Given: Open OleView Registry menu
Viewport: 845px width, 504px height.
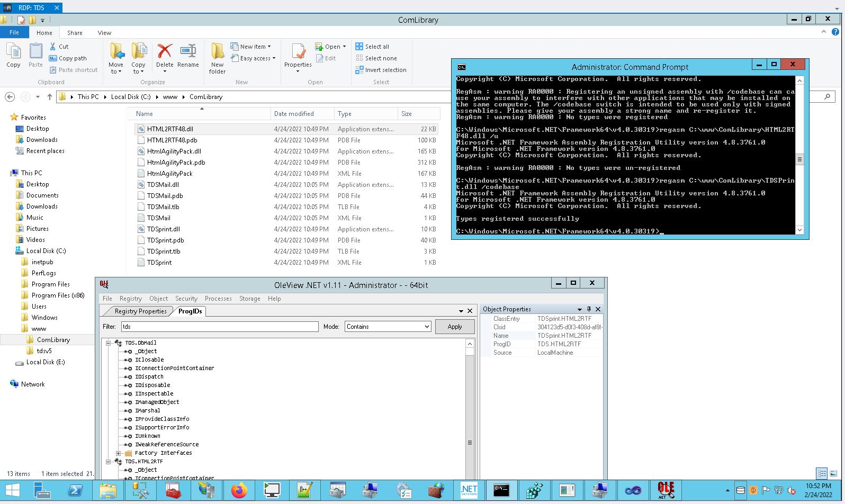Looking at the screenshot, I should point(131,299).
